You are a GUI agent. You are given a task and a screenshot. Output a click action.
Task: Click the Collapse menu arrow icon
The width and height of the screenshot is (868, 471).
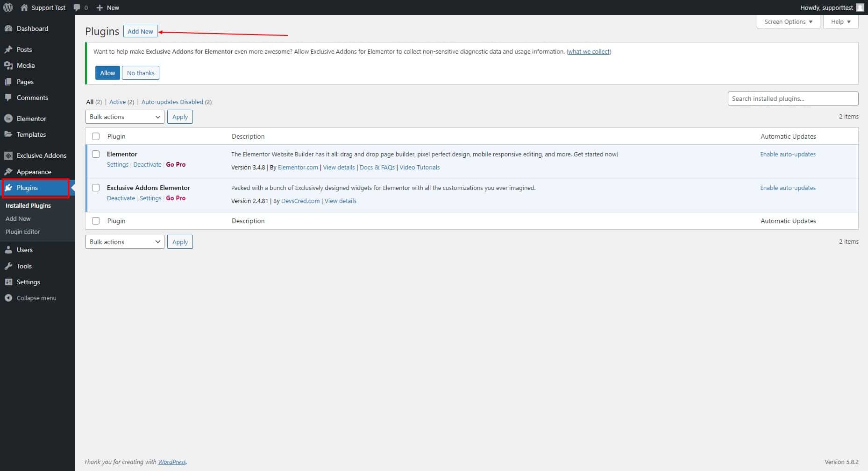tap(8, 298)
